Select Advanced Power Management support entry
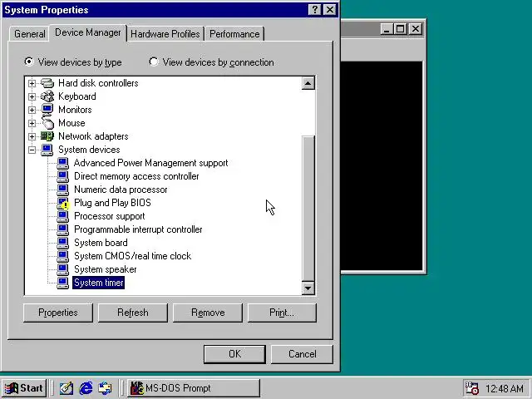The image size is (532, 399). click(151, 163)
